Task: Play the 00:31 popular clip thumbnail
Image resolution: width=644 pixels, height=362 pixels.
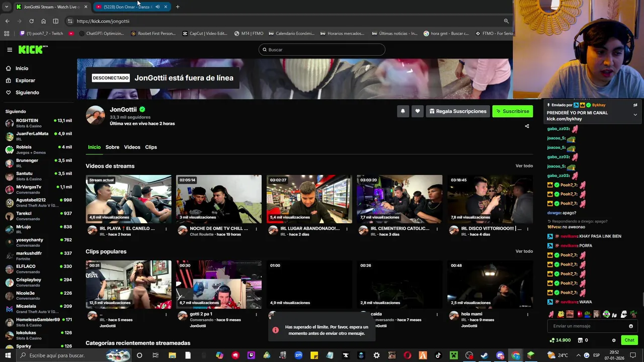Action: pos(128,285)
